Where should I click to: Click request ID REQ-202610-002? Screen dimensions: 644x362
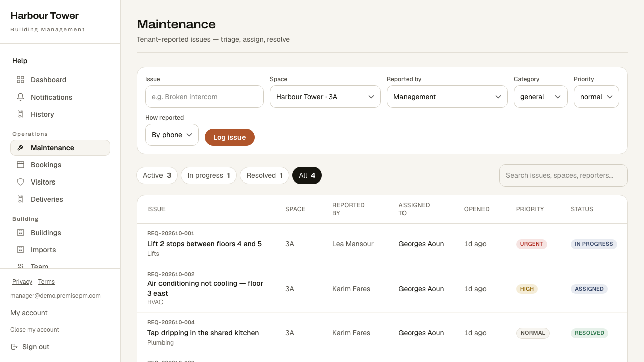pos(171,274)
